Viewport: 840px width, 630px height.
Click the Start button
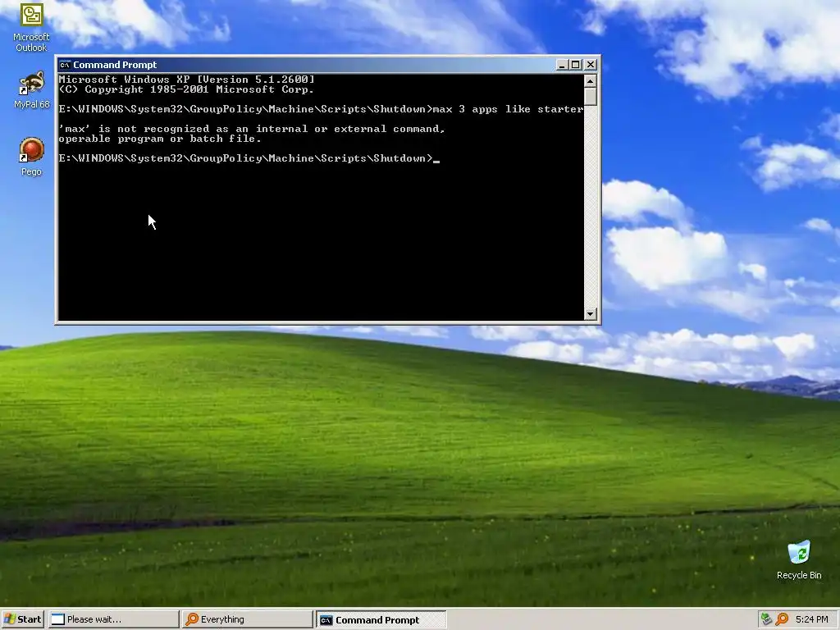[x=23, y=619]
